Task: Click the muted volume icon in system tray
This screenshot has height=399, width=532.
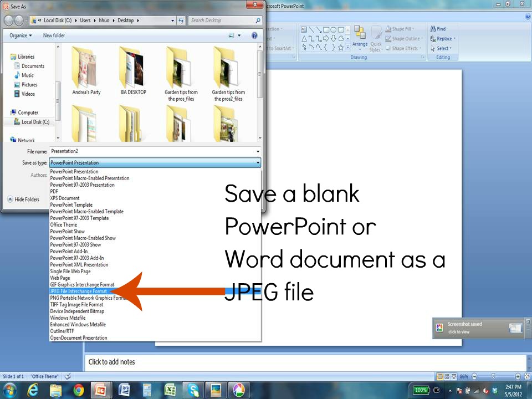Action: tap(486, 391)
